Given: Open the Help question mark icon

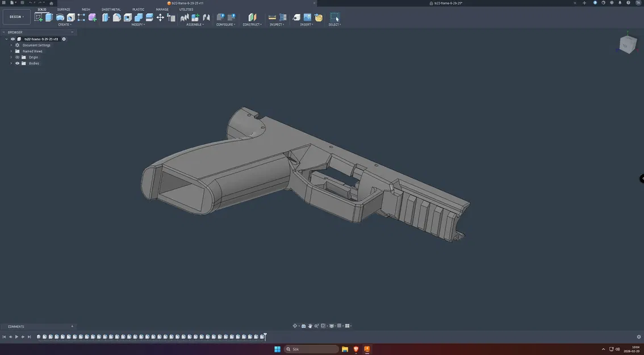Looking at the screenshot, I should pos(629,3).
